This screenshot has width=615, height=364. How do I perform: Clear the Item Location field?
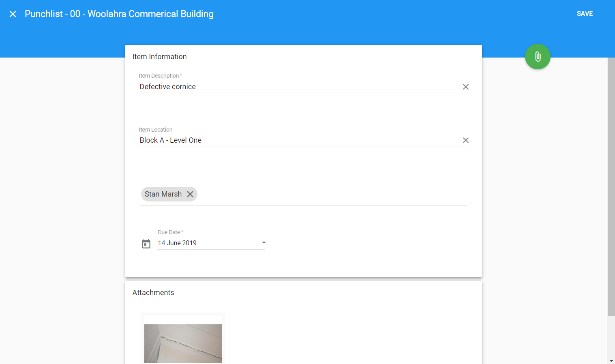[466, 140]
